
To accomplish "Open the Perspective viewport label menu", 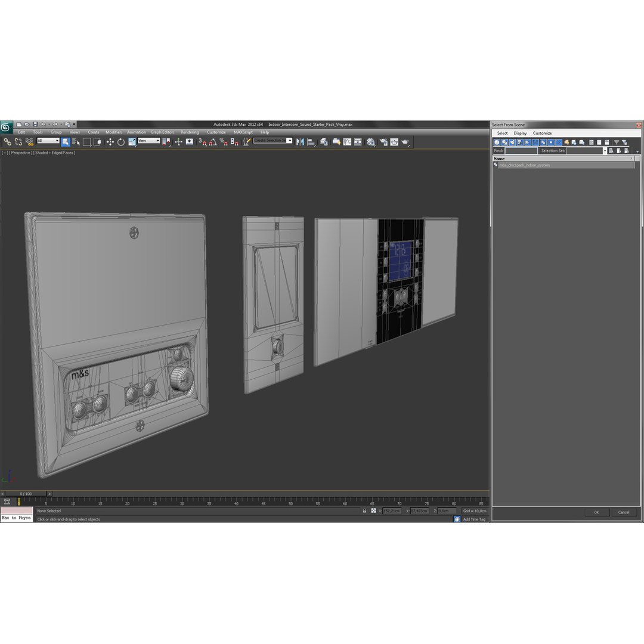I will coord(20,153).
